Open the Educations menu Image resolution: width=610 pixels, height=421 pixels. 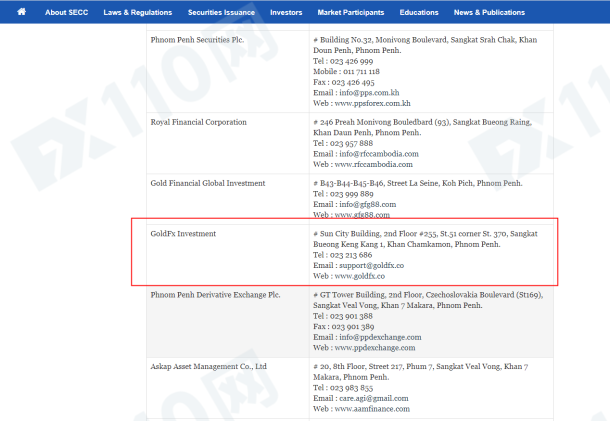(419, 12)
